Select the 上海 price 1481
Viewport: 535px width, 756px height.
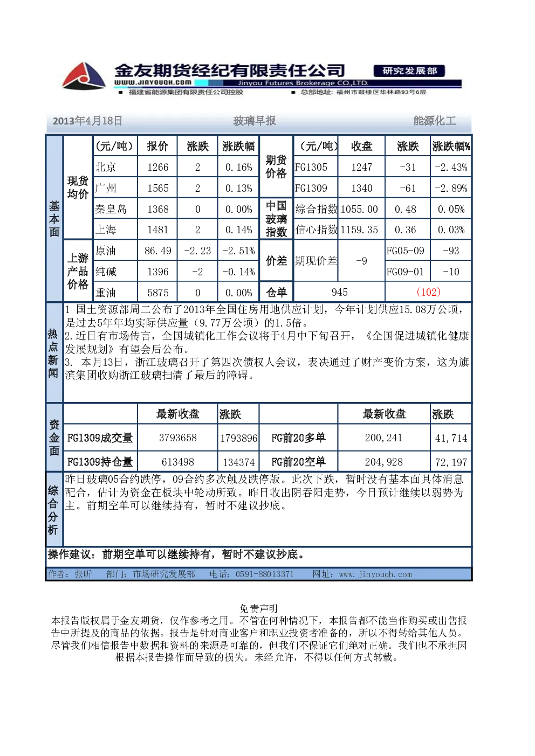click(158, 230)
